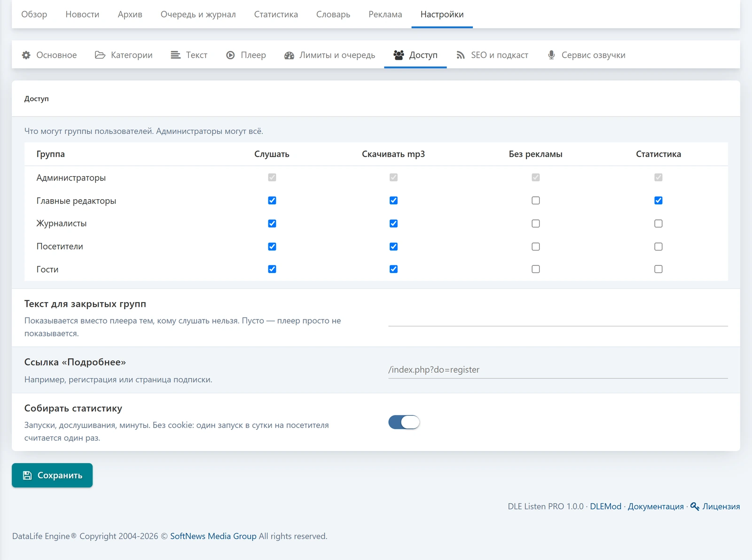Viewport: 752px width, 560px height.
Task: Check Без рекламы for Посетители
Action: (x=536, y=247)
